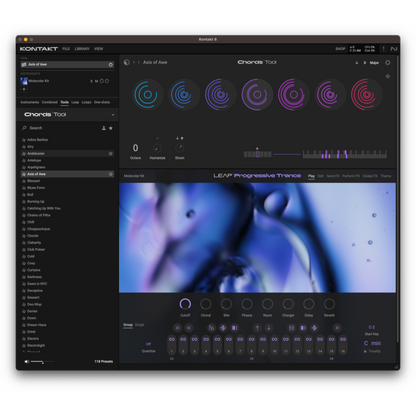
Task: Switch to the Loops browser tab
Action: pyautogui.click(x=86, y=102)
